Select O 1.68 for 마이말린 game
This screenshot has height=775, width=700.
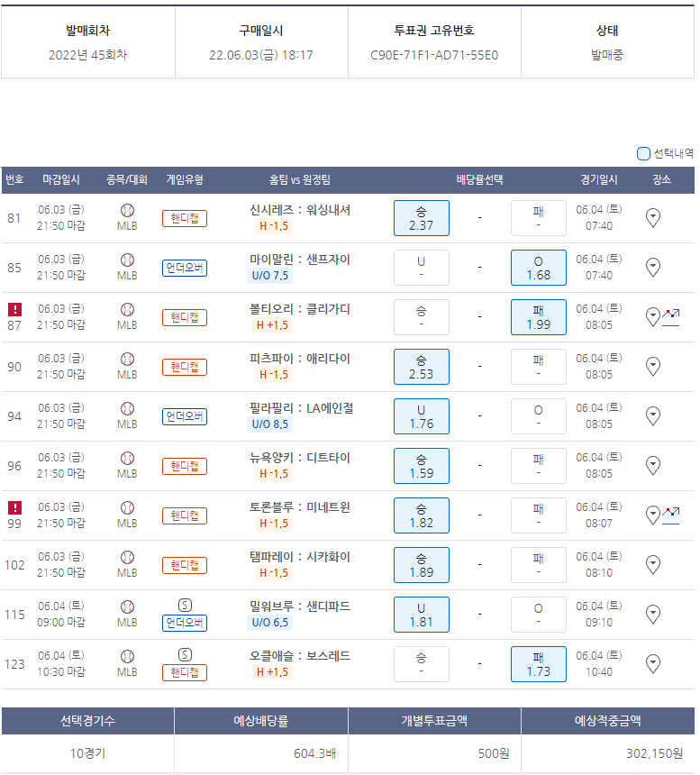coord(539,268)
